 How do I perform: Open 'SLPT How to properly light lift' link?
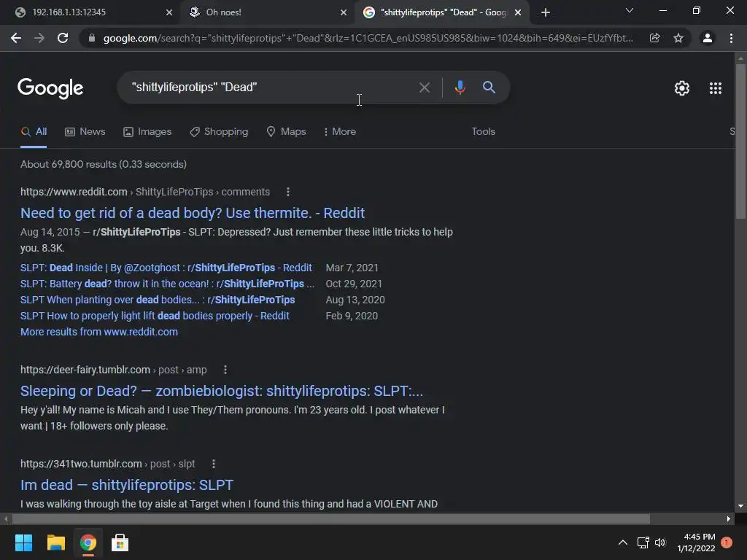155,316
